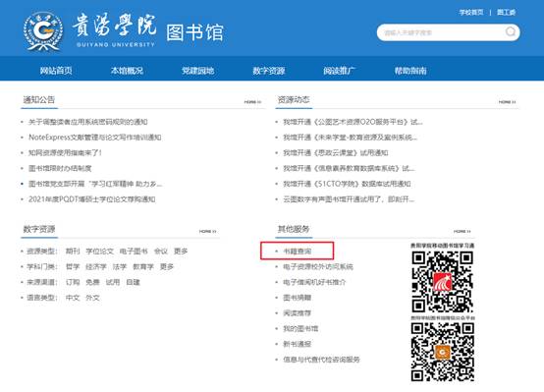Click the magnifier search icon

[511, 32]
